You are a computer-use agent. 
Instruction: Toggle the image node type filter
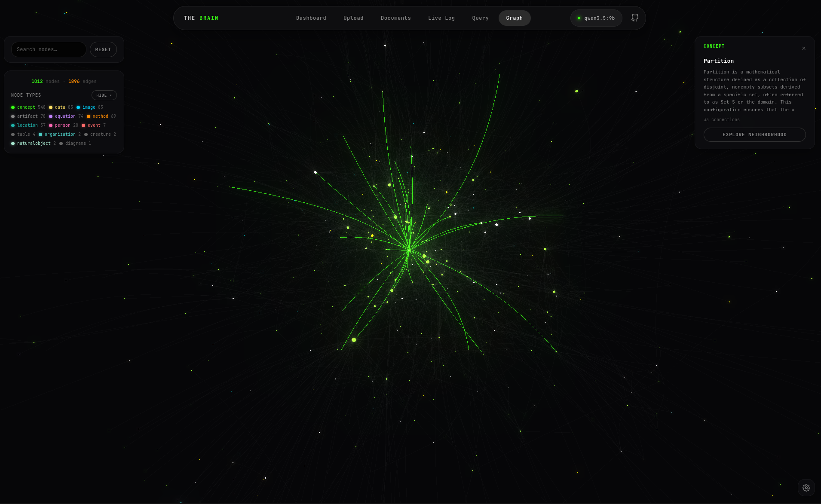tap(89, 107)
